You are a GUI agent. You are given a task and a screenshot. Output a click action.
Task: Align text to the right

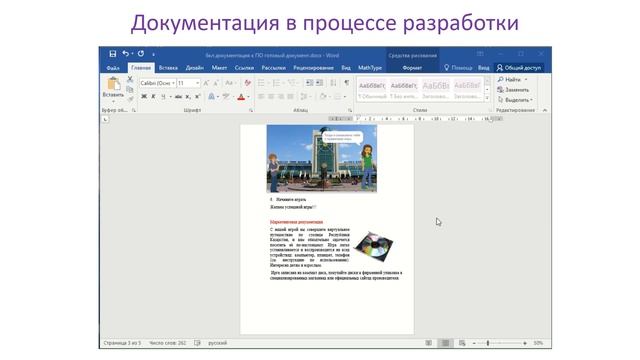click(x=281, y=97)
